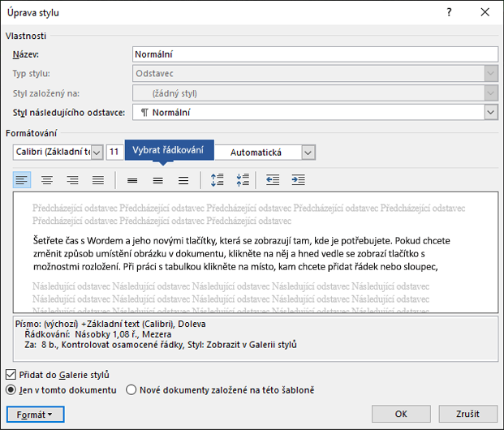Viewport: 504px width, 430px height.
Task: Click the Název field containing Normální
Action: [316, 54]
